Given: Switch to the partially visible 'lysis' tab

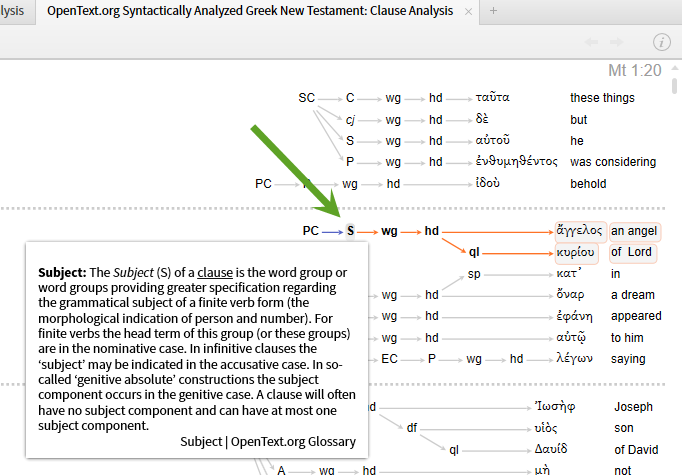Looking at the screenshot, I should point(13,11).
